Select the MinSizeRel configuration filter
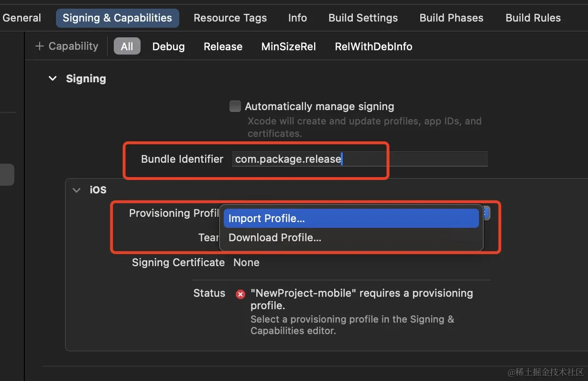588x381 pixels. coord(288,46)
